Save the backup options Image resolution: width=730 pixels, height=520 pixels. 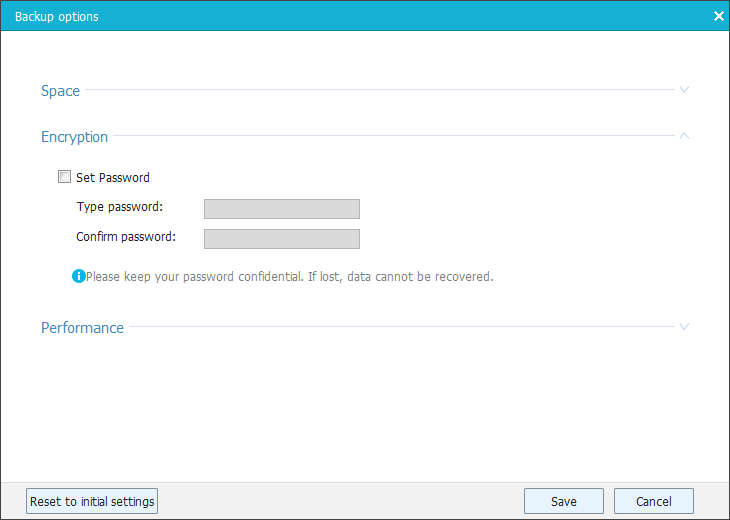563,501
